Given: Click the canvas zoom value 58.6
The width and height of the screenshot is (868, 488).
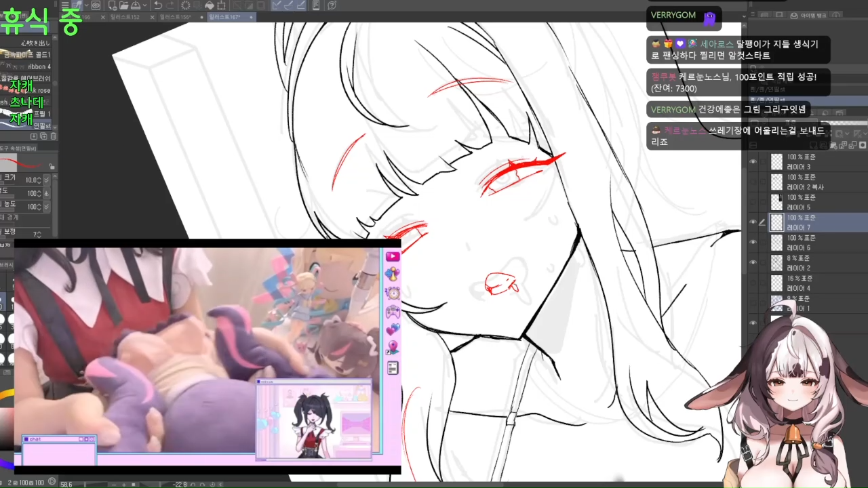Looking at the screenshot, I should (x=66, y=484).
